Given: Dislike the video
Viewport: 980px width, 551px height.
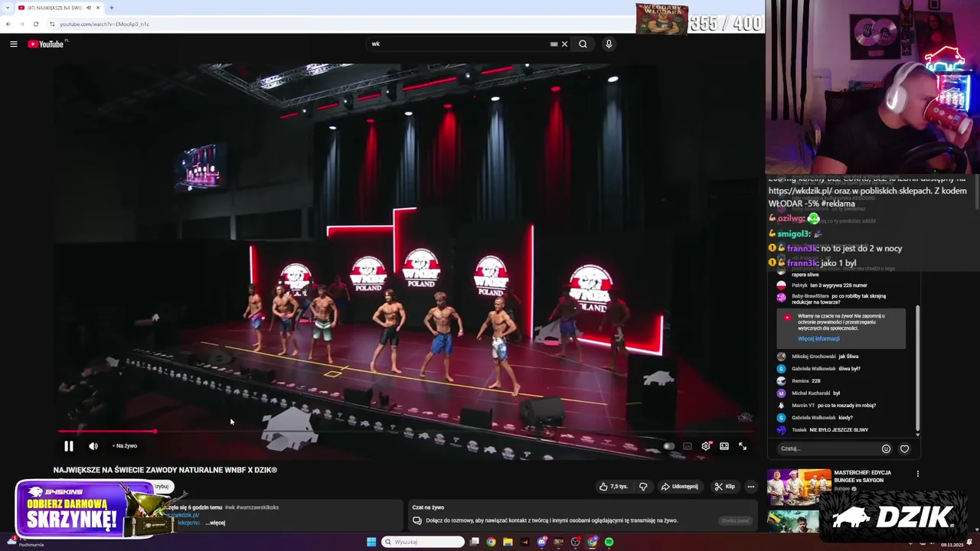Looking at the screenshot, I should click(643, 487).
